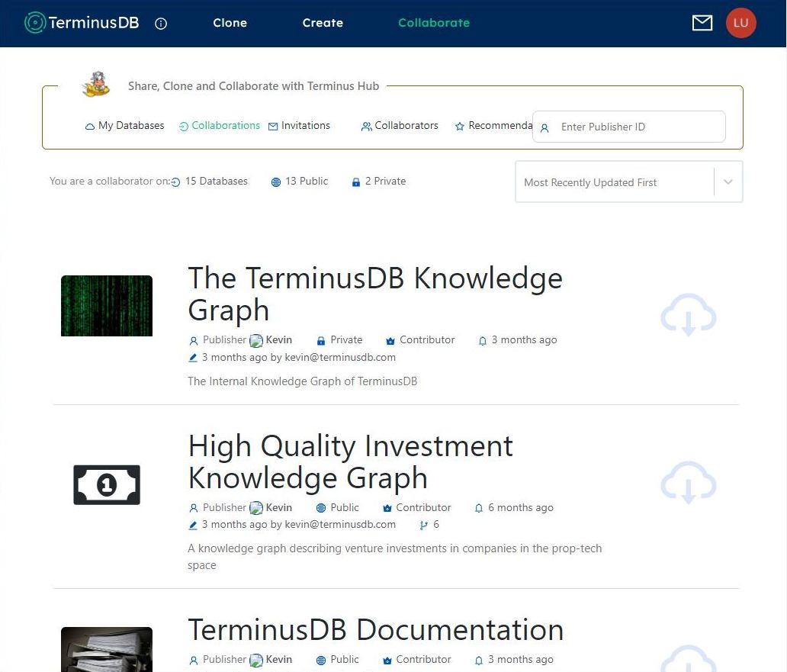This screenshot has height=672, width=787.
Task: Open the Invitations tab
Action: pos(299,126)
